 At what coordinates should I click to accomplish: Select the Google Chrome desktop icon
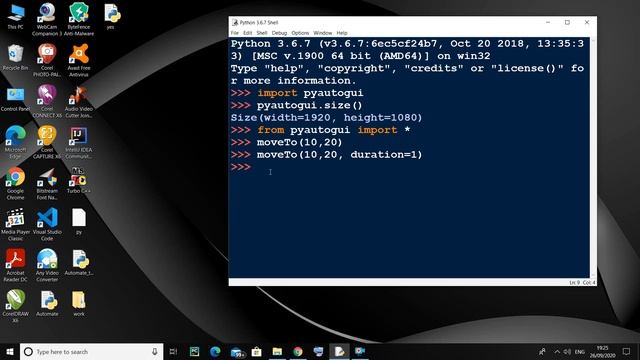[x=16, y=183]
